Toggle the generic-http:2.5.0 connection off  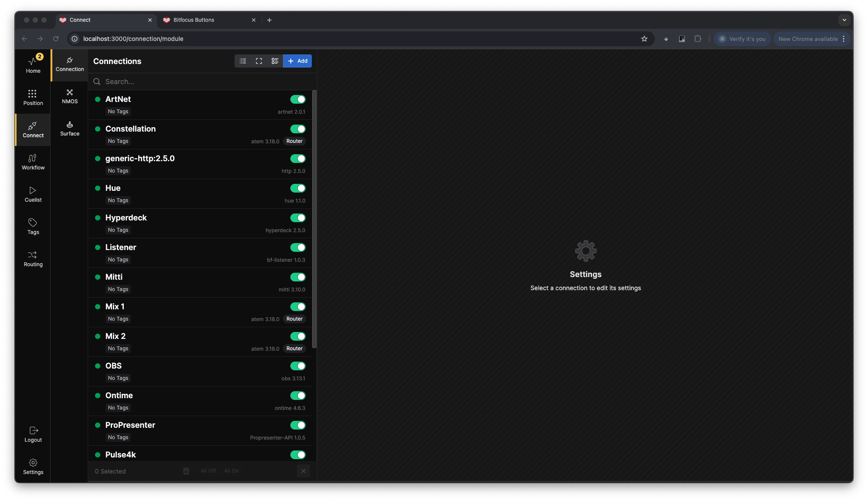coord(298,159)
